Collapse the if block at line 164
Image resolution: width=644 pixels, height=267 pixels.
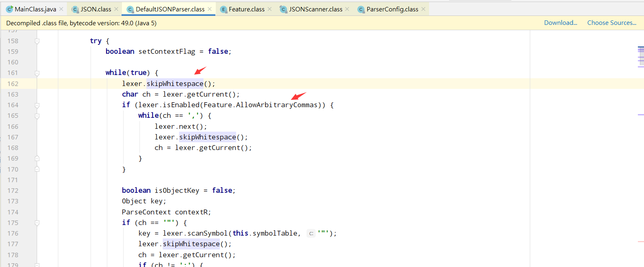click(37, 105)
